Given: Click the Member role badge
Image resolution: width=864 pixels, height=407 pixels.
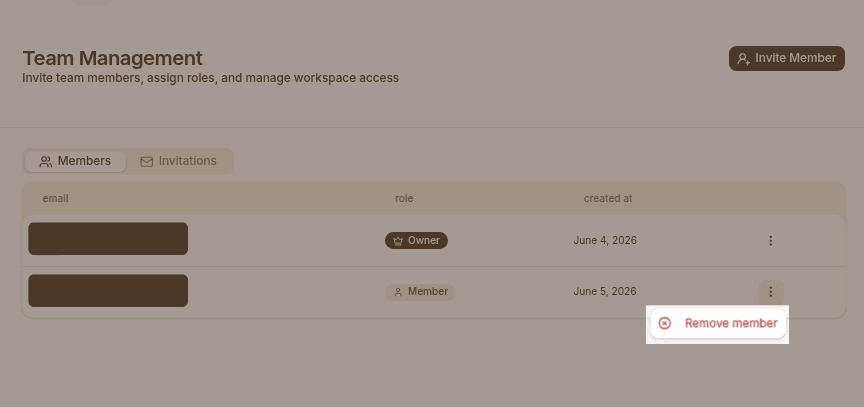Looking at the screenshot, I should coord(420,292).
